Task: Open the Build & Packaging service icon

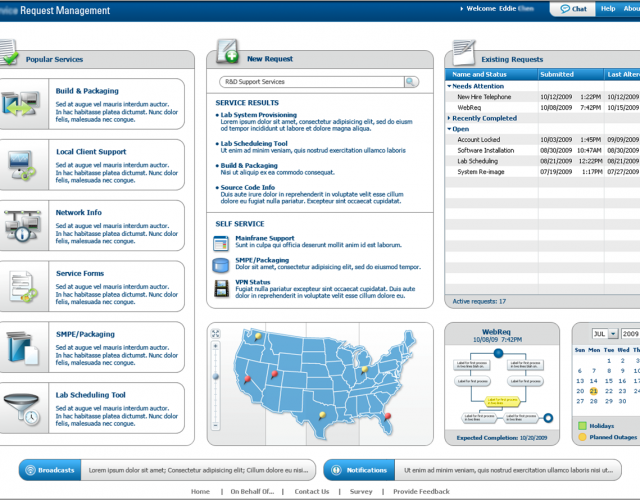Action: [x=21, y=104]
